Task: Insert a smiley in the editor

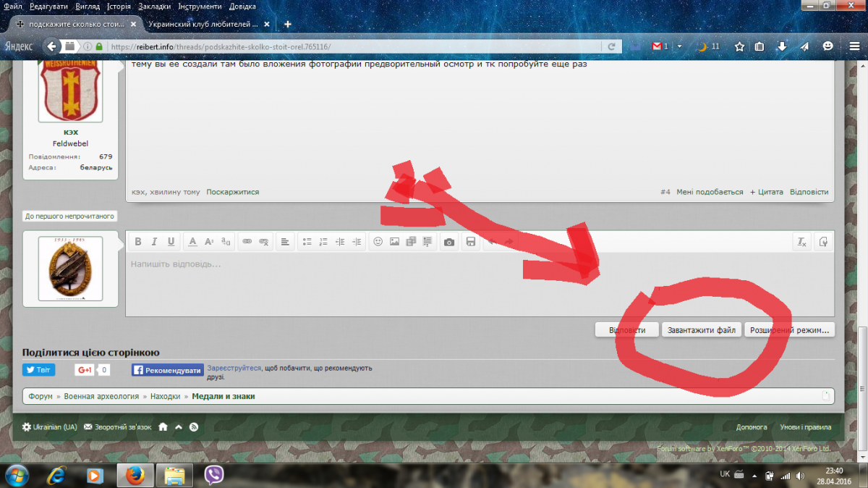Action: (378, 242)
